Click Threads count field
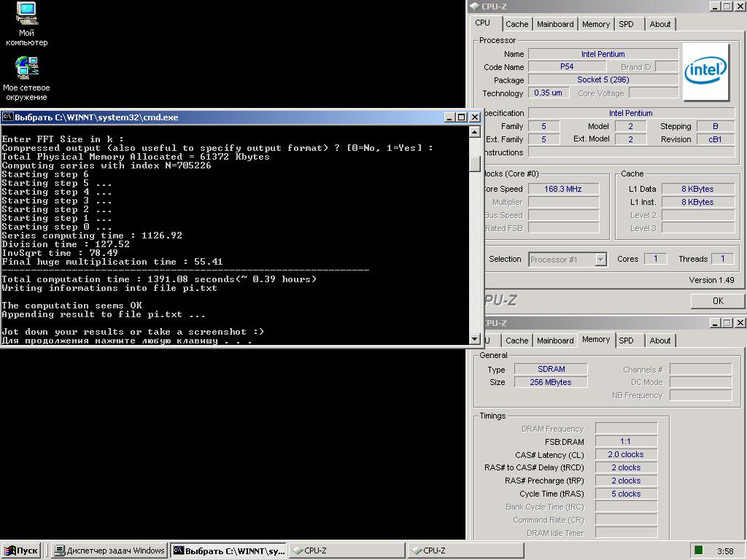747x560 pixels. click(x=723, y=259)
